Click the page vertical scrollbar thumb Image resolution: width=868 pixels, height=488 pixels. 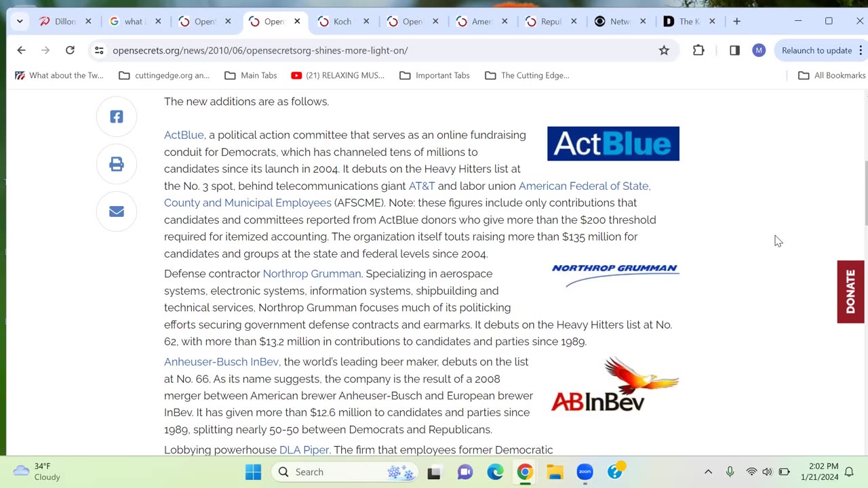[x=865, y=192]
